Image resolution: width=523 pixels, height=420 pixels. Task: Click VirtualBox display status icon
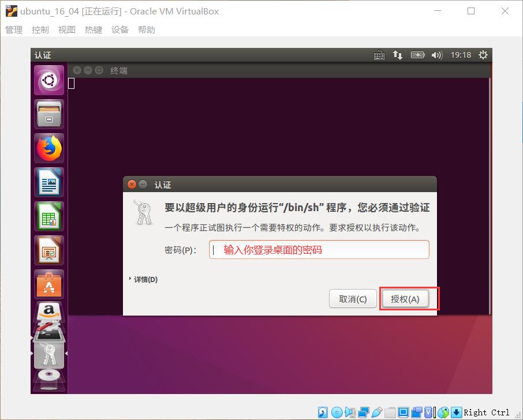point(404,412)
